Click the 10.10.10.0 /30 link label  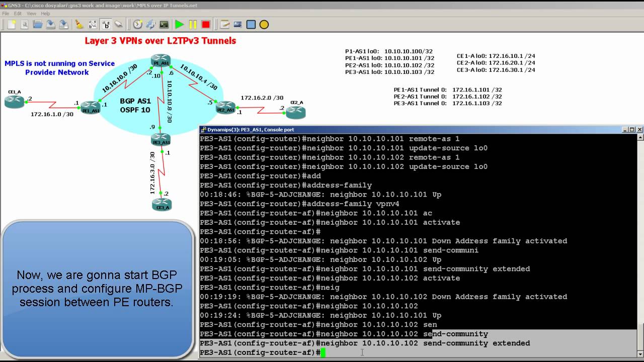click(120, 78)
